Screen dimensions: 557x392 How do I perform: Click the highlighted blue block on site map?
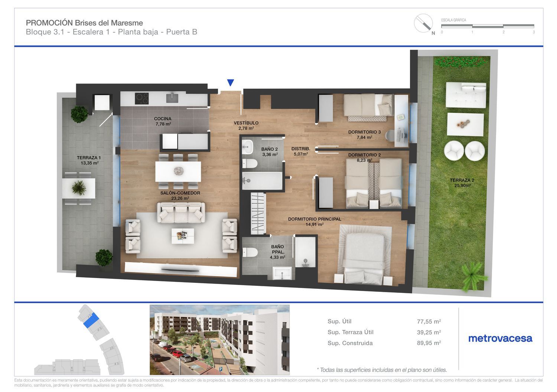click(x=91, y=320)
